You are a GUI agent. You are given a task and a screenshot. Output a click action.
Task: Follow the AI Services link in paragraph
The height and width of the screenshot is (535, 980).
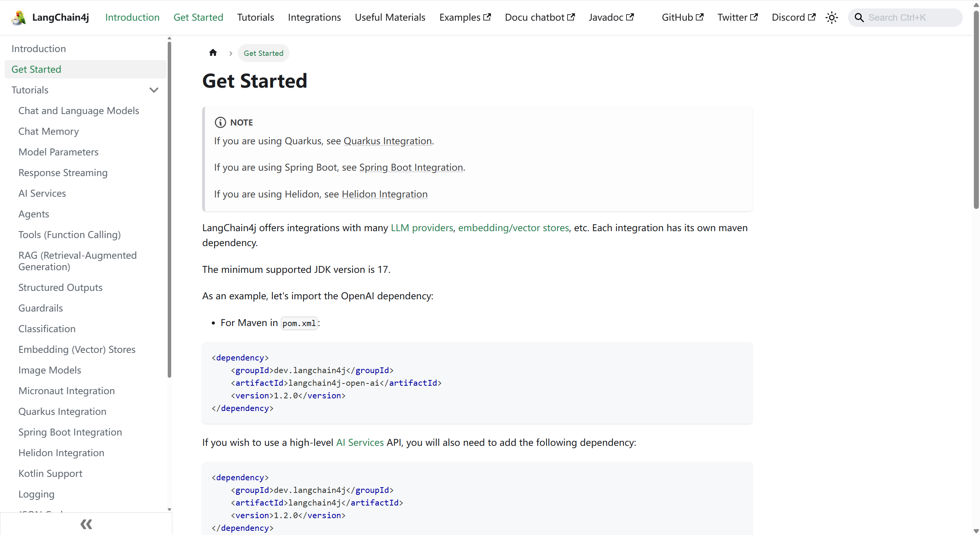coord(360,442)
